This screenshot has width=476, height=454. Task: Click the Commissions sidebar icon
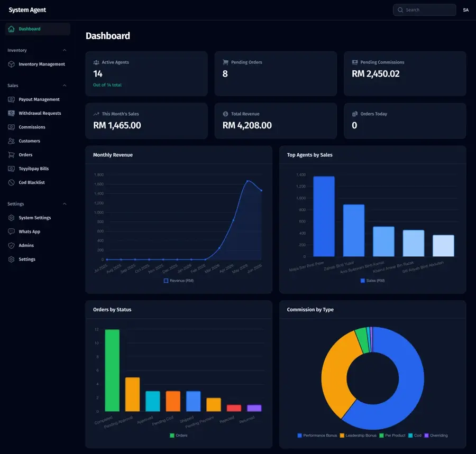[11, 127]
